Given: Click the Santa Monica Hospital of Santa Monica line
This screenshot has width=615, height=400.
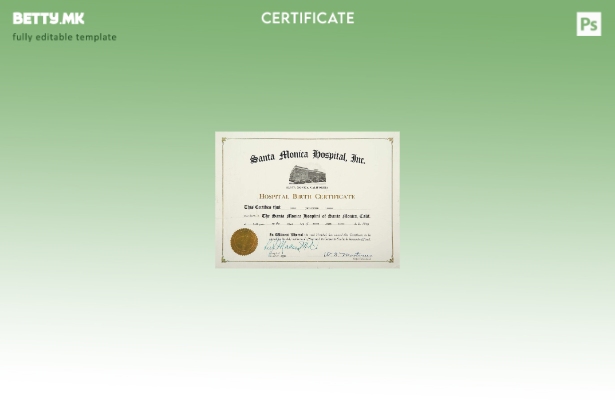Looking at the screenshot, I should (315, 215).
